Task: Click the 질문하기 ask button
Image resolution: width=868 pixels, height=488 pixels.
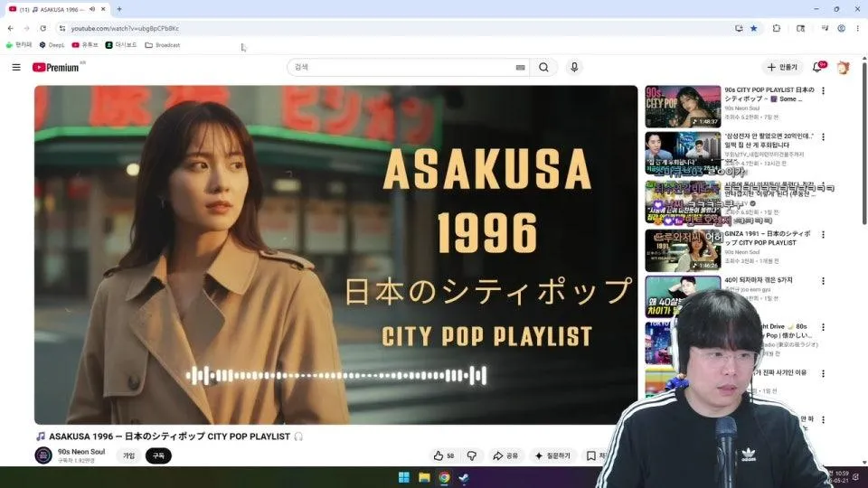Action: point(552,455)
